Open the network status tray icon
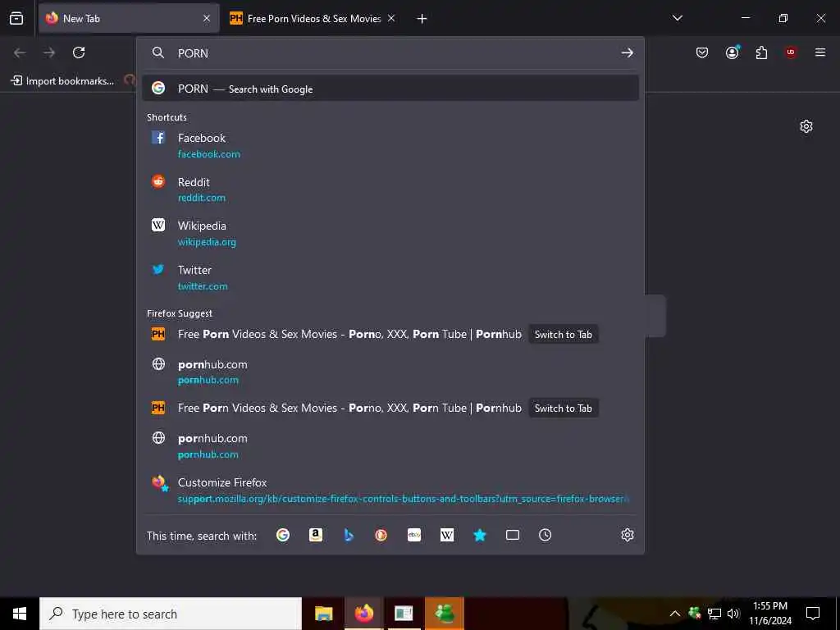This screenshot has height=630, width=840. click(x=714, y=614)
